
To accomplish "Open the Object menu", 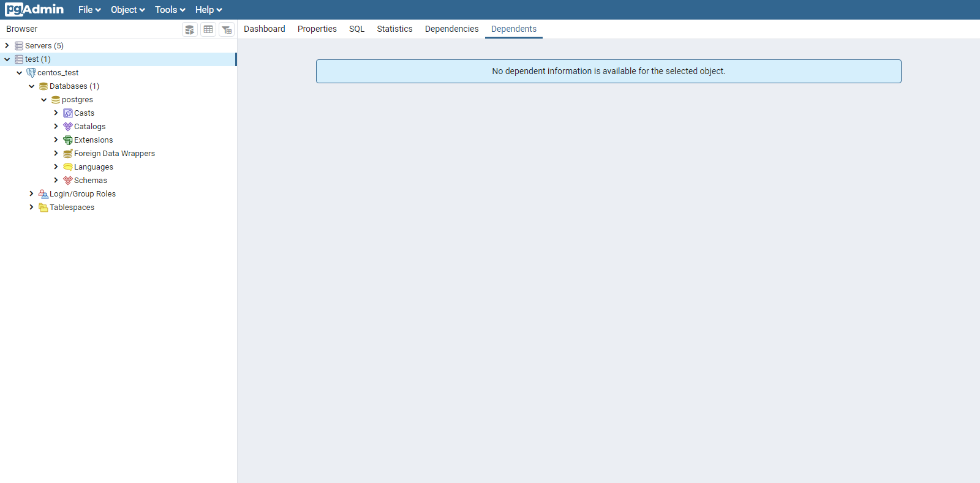I will click(x=127, y=10).
